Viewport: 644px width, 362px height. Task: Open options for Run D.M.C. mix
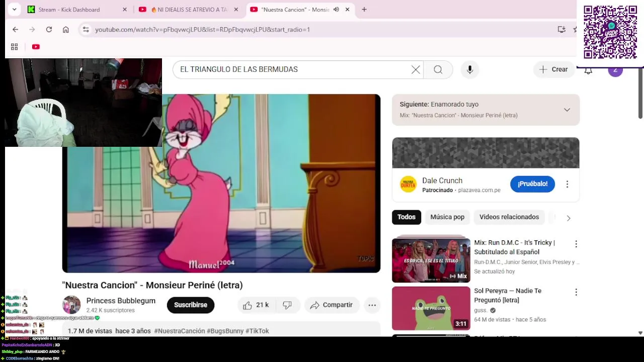coord(576,244)
